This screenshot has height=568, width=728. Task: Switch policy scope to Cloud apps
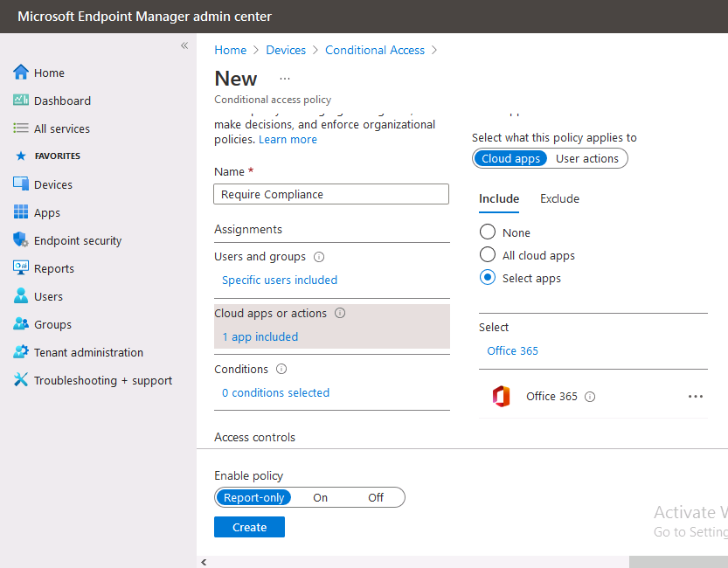click(x=510, y=158)
